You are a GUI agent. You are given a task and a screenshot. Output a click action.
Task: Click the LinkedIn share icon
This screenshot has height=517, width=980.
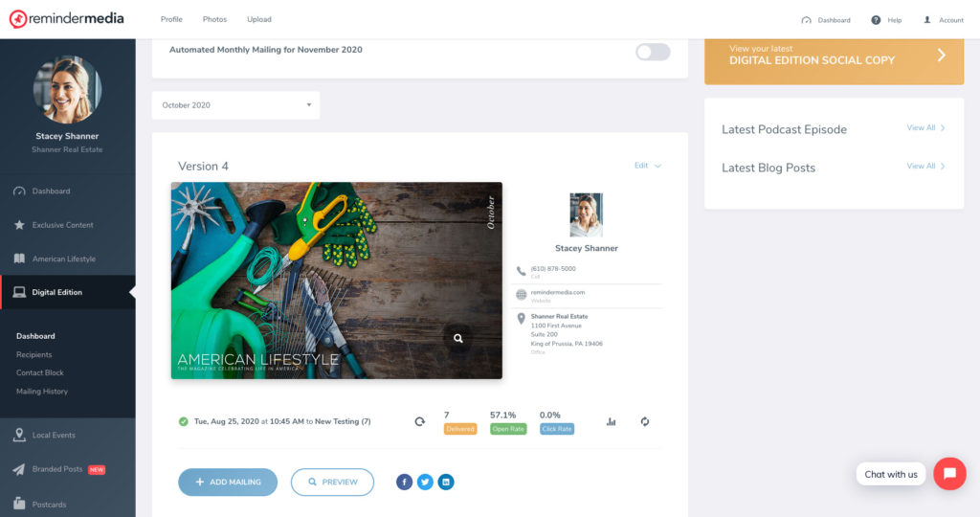coord(446,482)
